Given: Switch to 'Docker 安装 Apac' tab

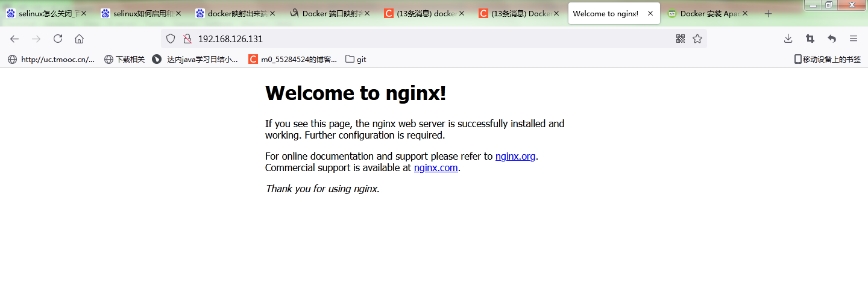Looking at the screenshot, I should [708, 13].
